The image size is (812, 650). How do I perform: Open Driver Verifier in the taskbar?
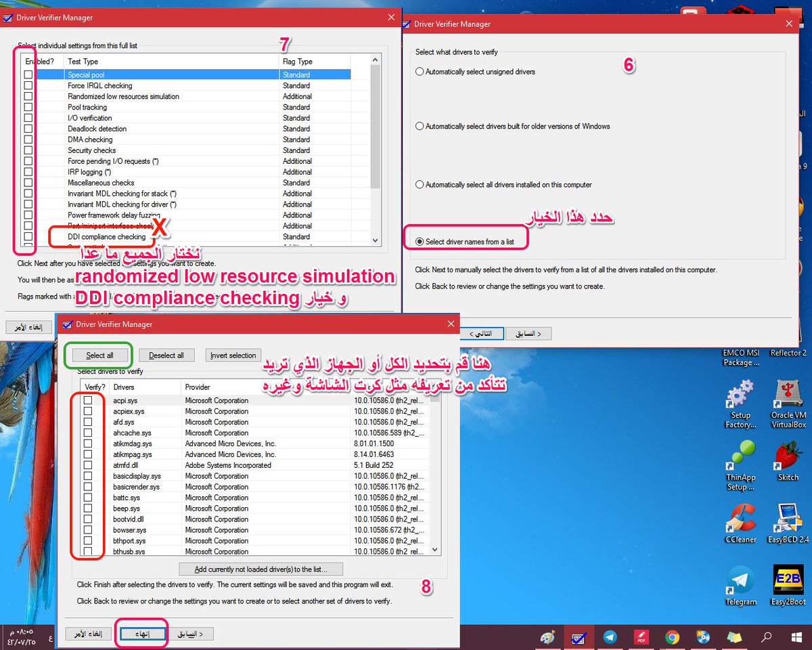click(579, 637)
